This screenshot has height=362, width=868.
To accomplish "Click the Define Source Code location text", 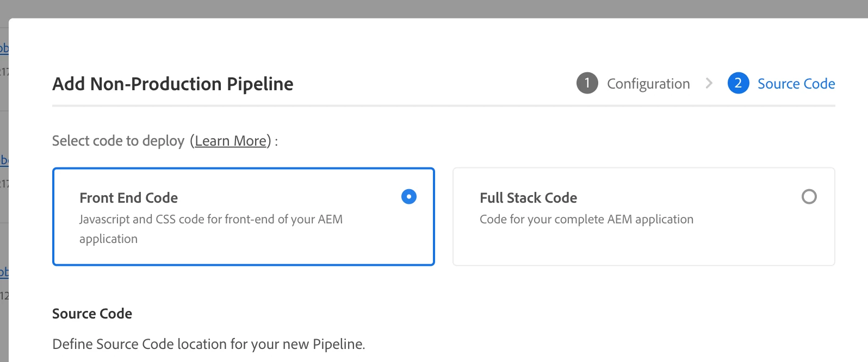I will point(208,344).
